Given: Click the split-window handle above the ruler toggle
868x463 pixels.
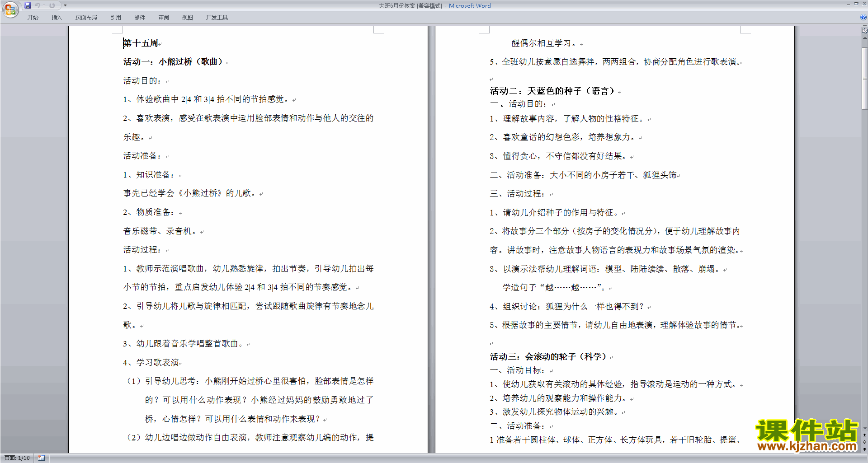Looking at the screenshot, I should pos(864,26).
